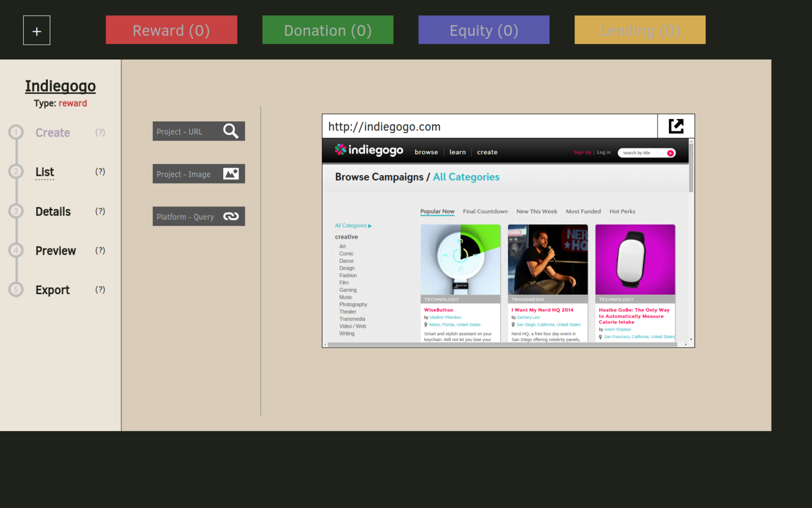Click the preview horizontal scrollbar
This screenshot has width=812, height=508.
502,344
